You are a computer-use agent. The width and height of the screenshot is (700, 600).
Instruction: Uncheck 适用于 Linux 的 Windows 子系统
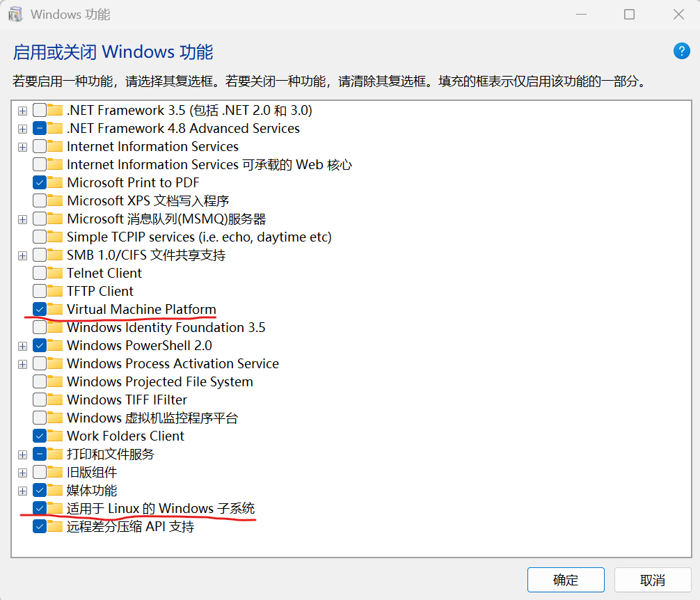[40, 508]
